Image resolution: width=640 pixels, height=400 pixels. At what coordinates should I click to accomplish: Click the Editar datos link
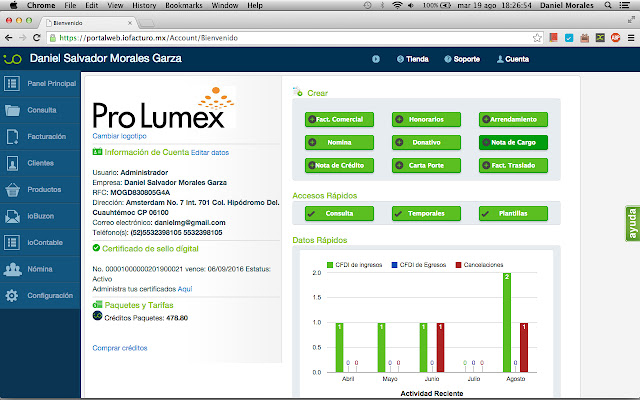210,153
